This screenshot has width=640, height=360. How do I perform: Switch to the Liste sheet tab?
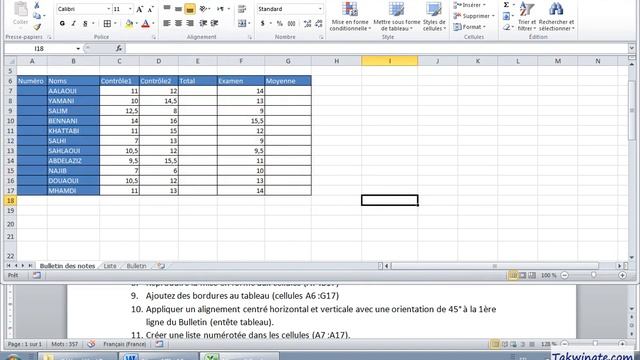point(110,266)
